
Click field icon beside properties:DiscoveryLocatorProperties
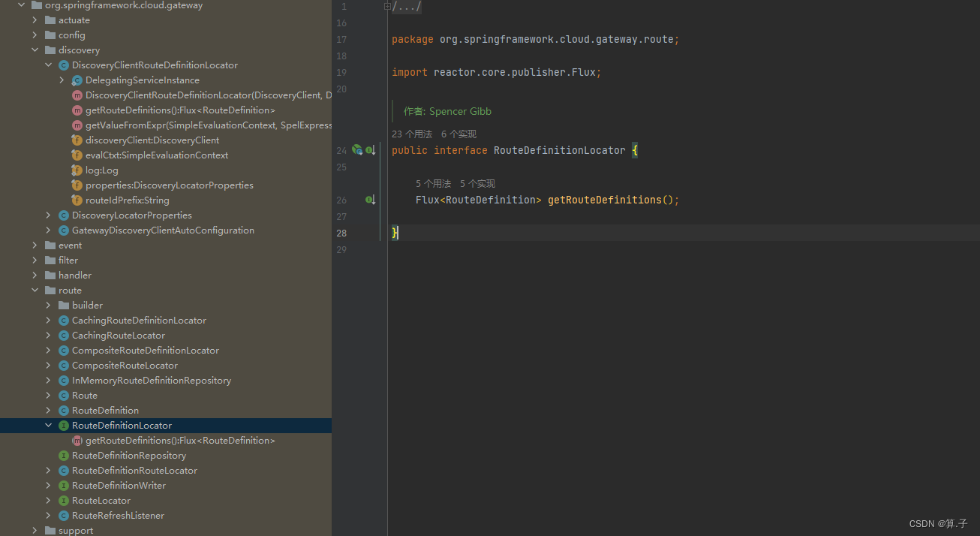(77, 185)
